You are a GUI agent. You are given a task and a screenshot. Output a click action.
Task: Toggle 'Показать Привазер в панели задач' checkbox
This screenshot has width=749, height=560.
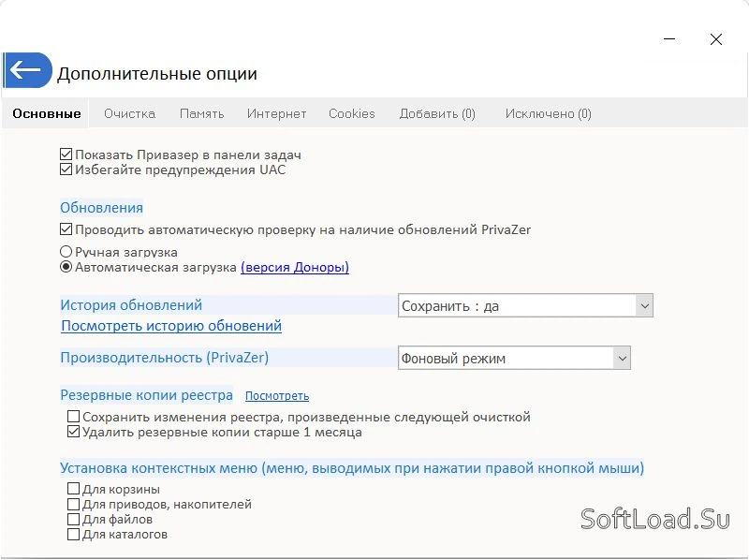(66, 155)
